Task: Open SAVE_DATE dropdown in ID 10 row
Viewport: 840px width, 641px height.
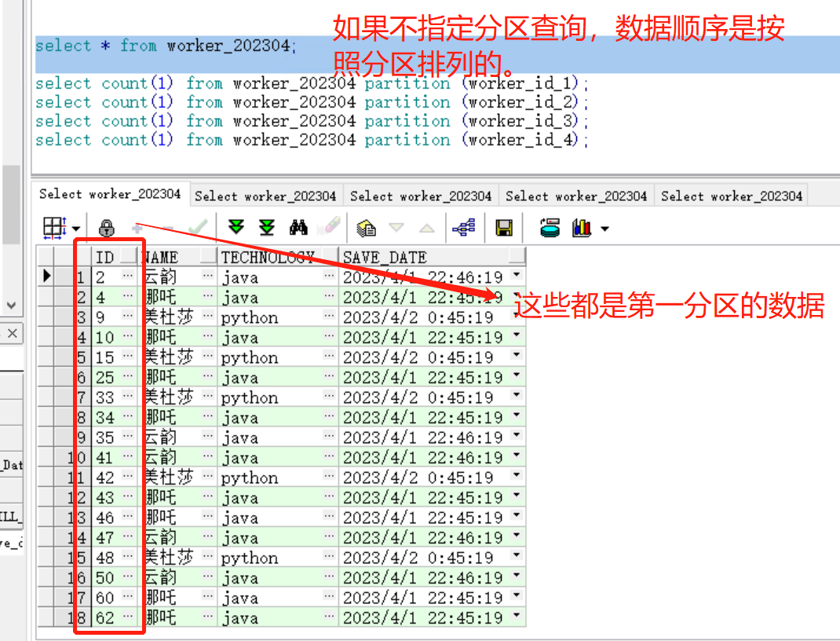Action: [x=517, y=335]
